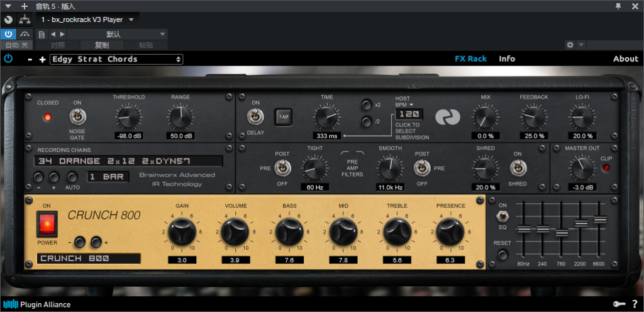Toggle the Delay ON switch
The image size is (644, 312).
[x=255, y=116]
